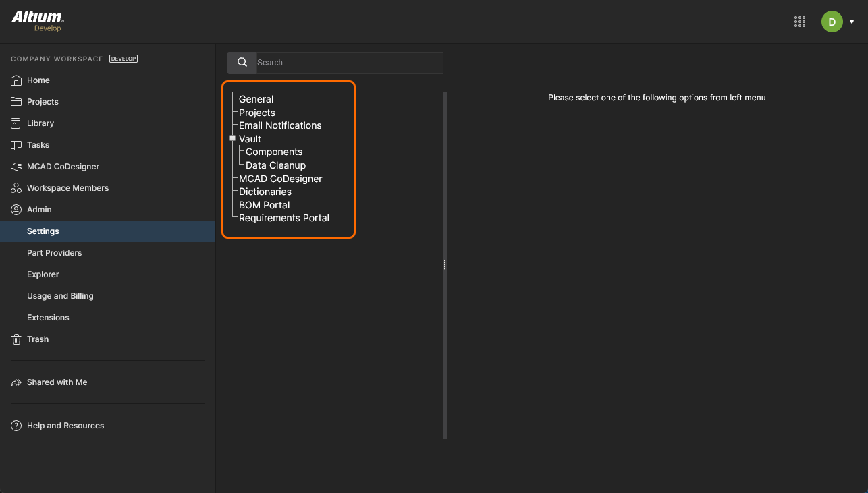
Task: Open Usage and Billing page
Action: (60, 296)
